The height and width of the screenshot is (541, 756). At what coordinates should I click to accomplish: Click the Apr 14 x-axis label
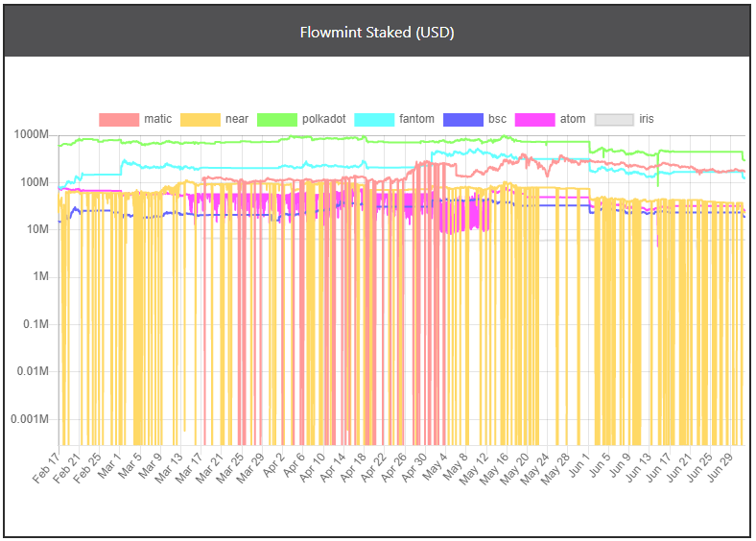click(333, 468)
